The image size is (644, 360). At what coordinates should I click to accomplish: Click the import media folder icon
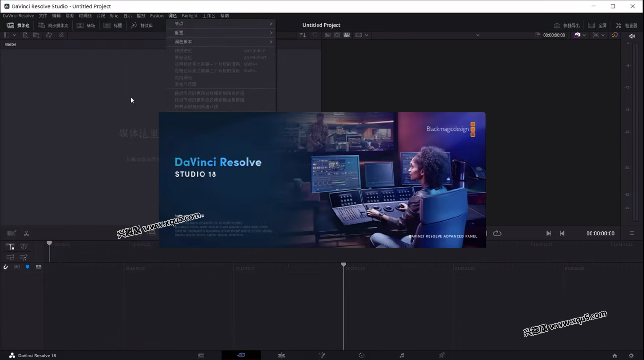[36, 35]
